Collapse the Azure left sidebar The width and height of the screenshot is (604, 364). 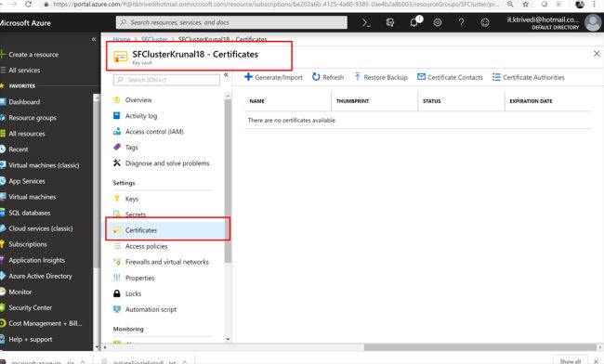[94, 39]
